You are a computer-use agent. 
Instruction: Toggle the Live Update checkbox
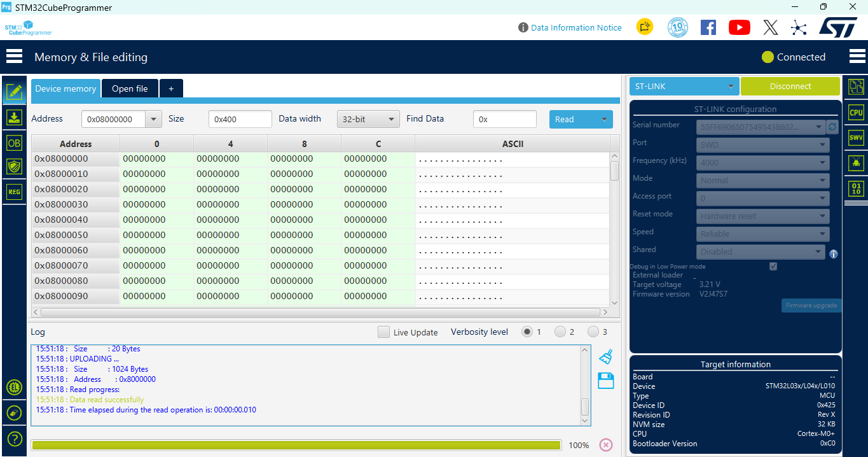[x=383, y=332]
